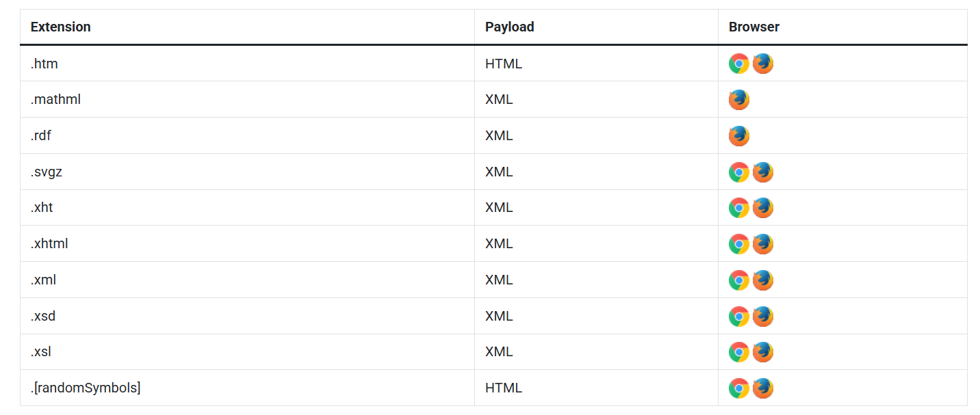980x415 pixels.
Task: Click the Firefox icon in the .xht row
Action: point(762,208)
